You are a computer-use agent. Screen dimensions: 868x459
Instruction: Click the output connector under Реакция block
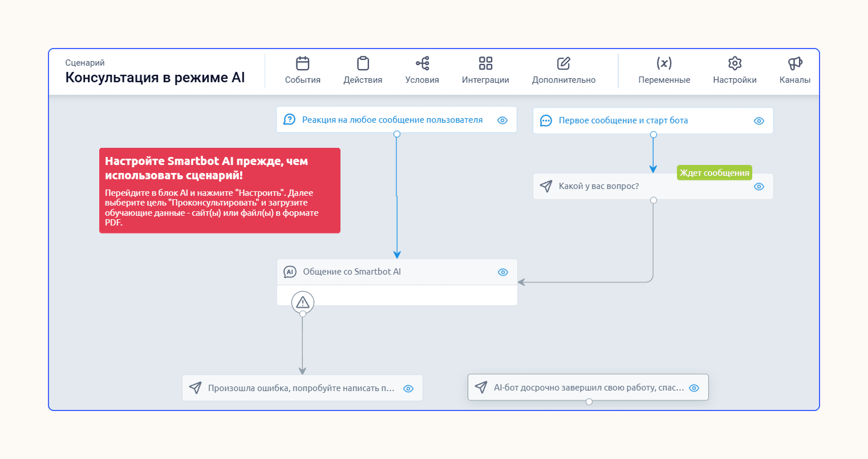point(397,134)
